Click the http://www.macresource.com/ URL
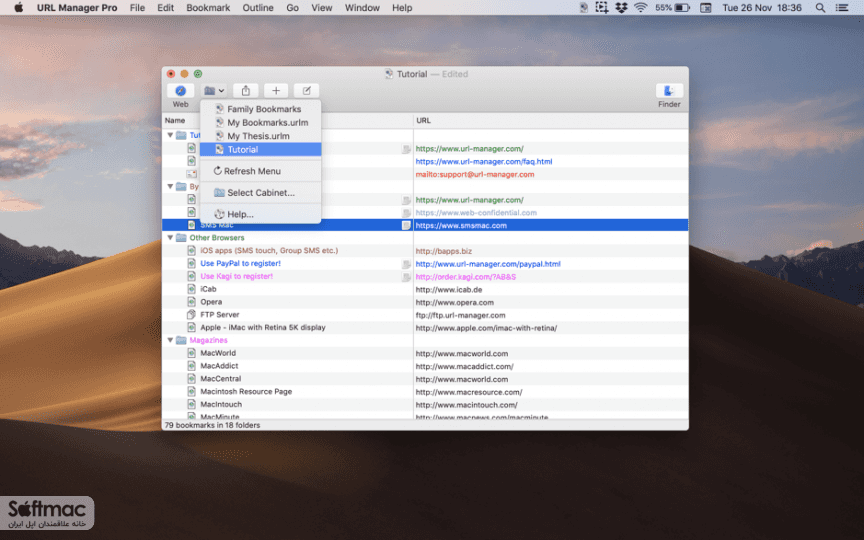The image size is (864, 540). (x=469, y=392)
